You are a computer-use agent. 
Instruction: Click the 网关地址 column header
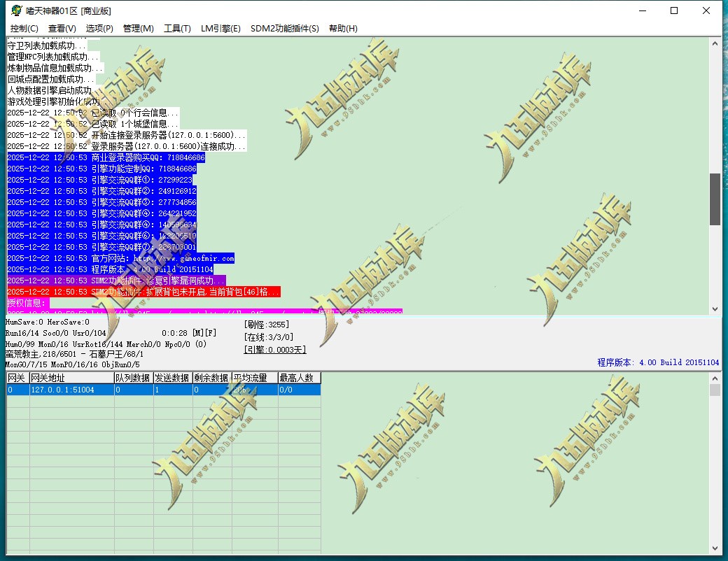click(x=72, y=378)
